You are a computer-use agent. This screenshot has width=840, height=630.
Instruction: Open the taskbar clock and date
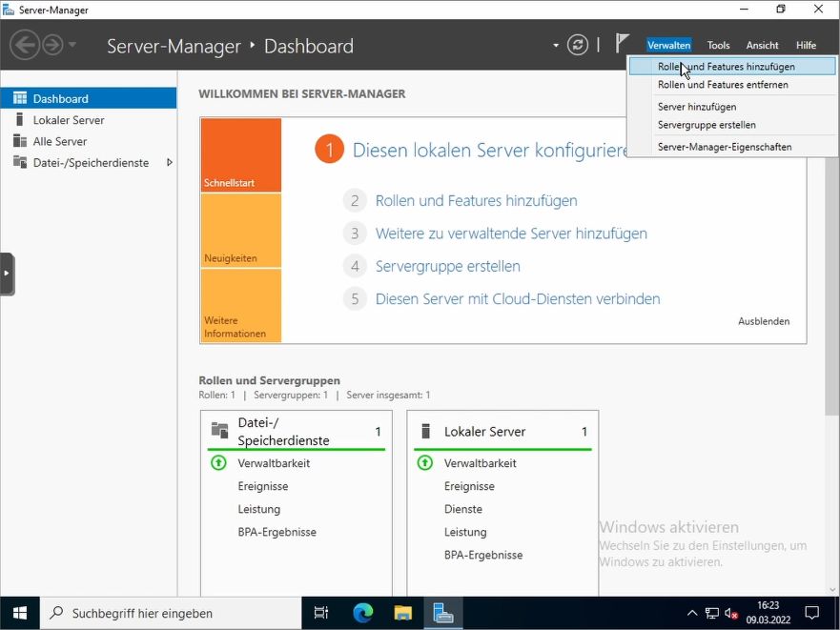click(768, 613)
